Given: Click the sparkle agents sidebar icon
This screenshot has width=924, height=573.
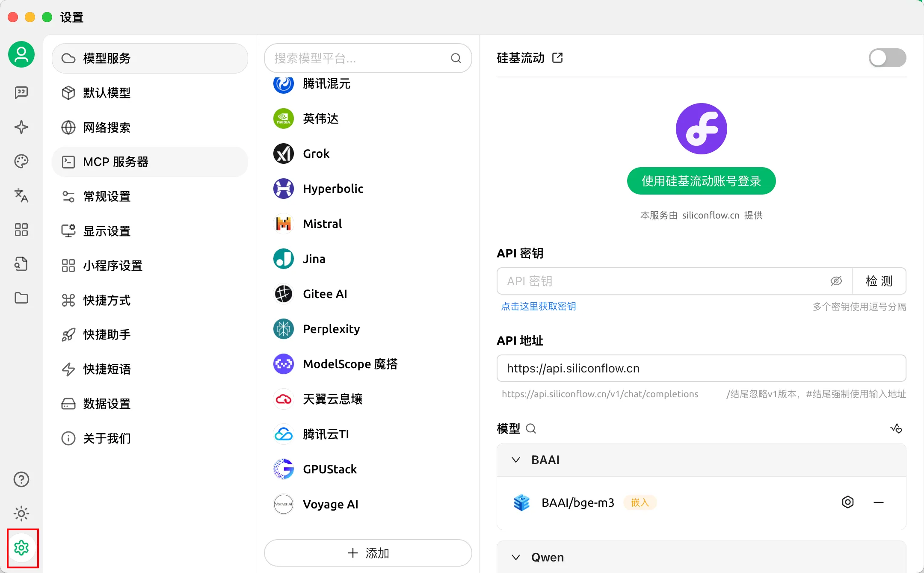Looking at the screenshot, I should coord(21,127).
